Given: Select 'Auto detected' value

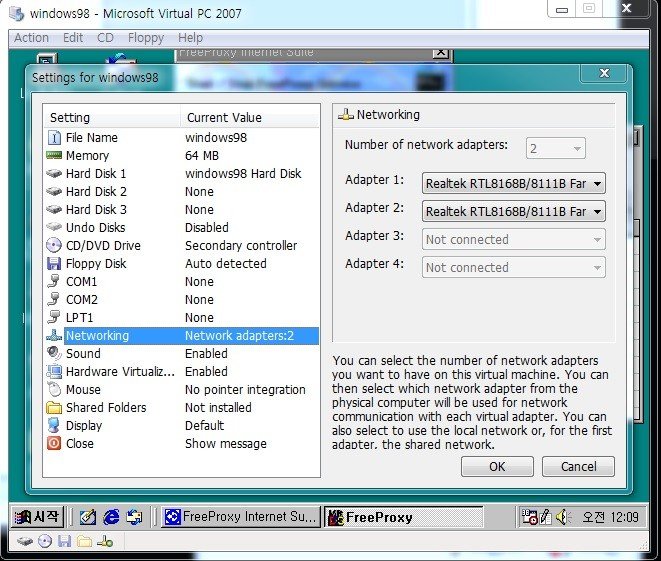Looking at the screenshot, I should tap(226, 263).
